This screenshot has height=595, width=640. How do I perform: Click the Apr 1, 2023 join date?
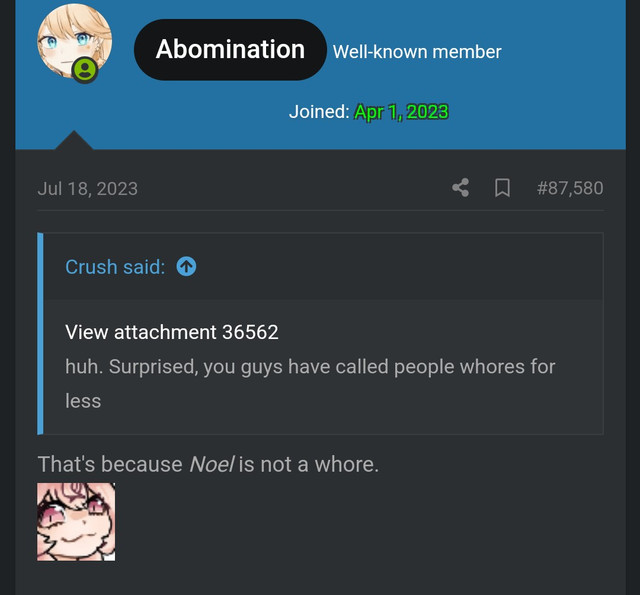pos(402,111)
